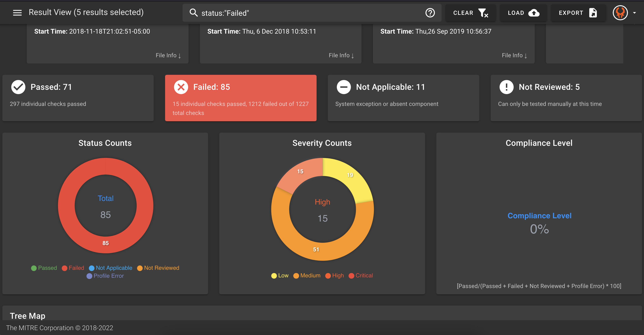This screenshot has width=644, height=335.
Task: Toggle the Passed status filter card
Action: (x=78, y=98)
